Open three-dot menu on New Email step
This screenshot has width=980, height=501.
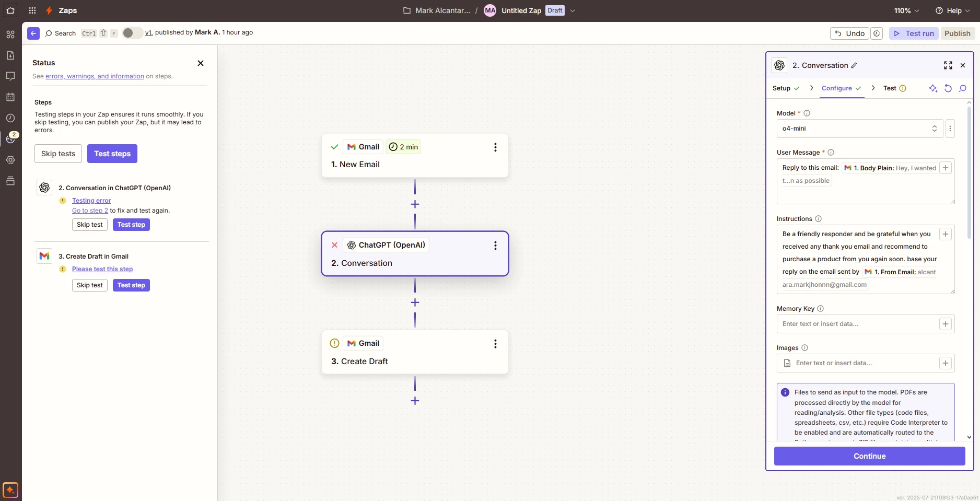(495, 147)
